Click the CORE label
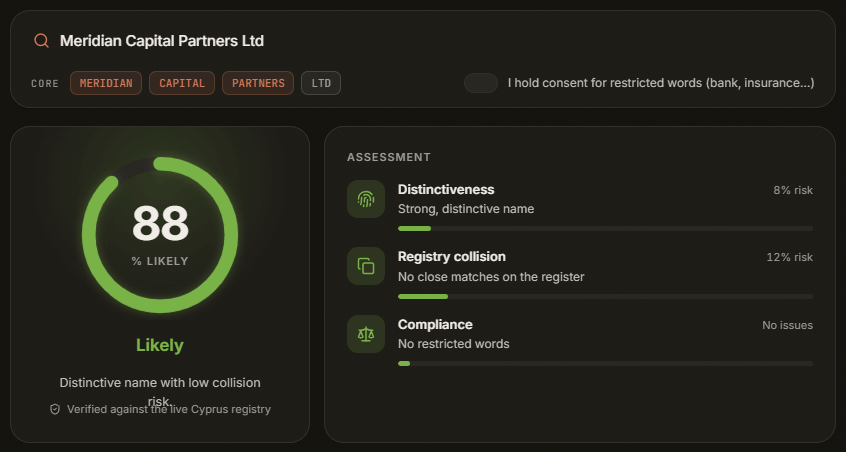846x452 pixels. [x=45, y=84]
